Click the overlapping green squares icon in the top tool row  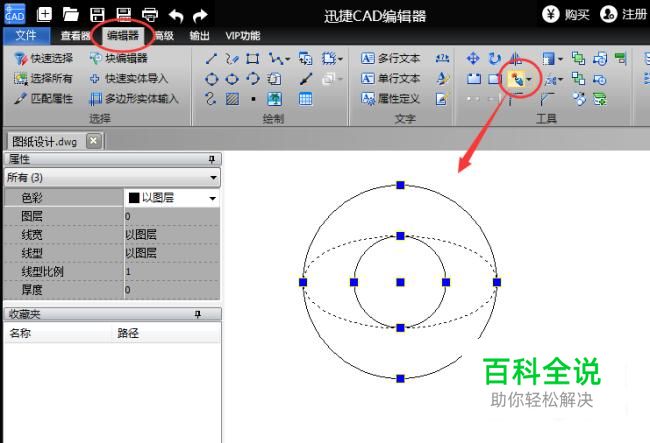click(x=578, y=58)
